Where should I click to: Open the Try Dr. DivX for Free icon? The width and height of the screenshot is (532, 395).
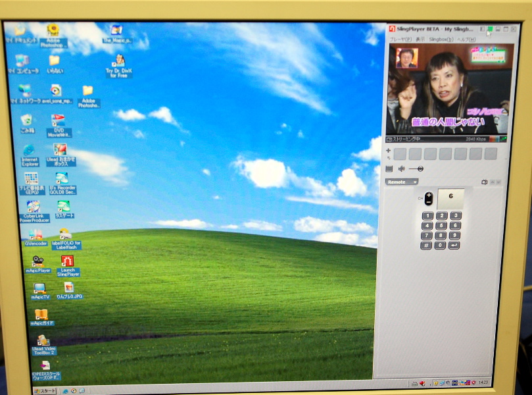119,61
